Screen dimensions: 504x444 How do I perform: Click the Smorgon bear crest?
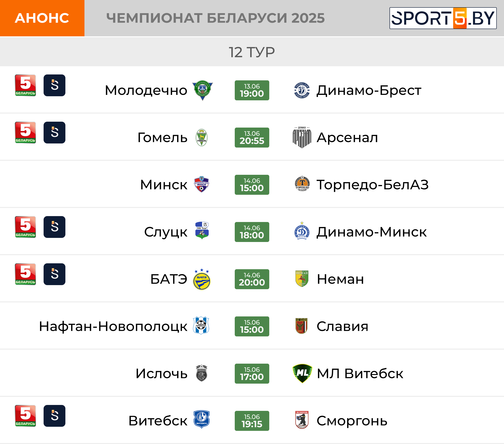(x=302, y=420)
